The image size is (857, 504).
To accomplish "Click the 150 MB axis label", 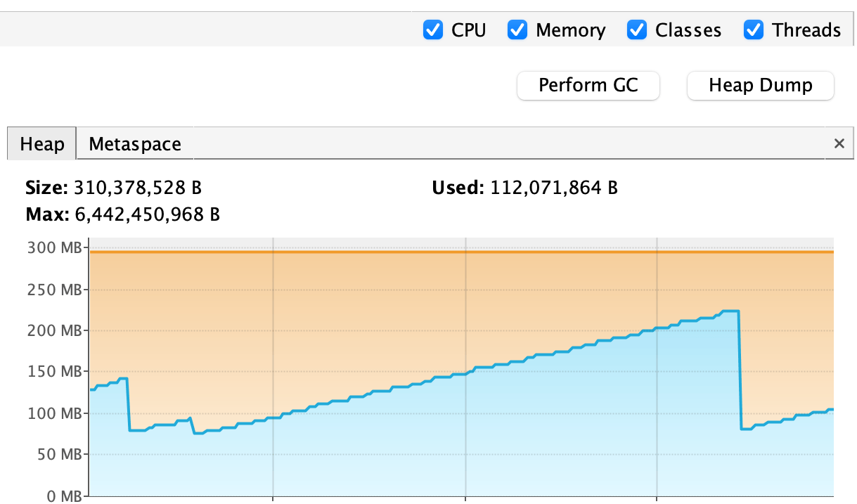I will pyautogui.click(x=53, y=372).
